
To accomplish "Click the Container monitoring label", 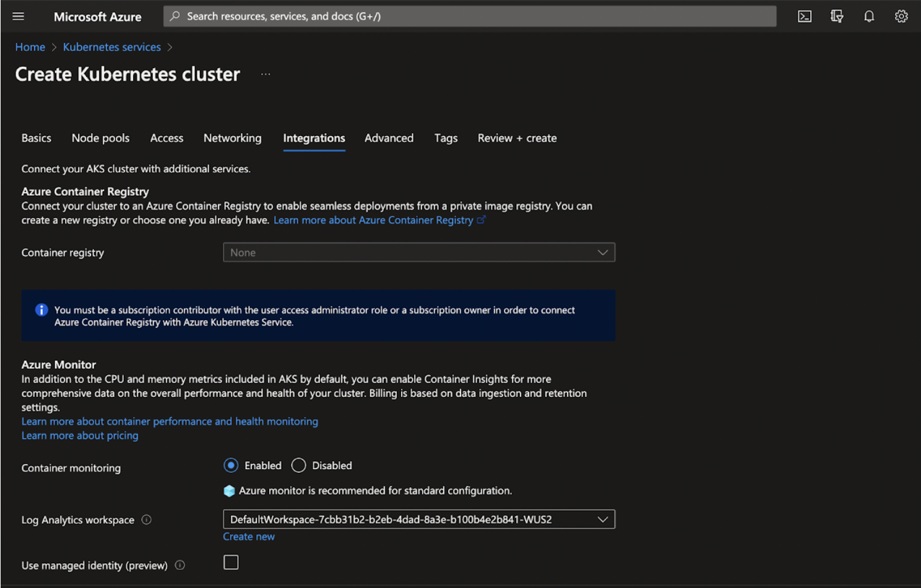I will tap(71, 468).
